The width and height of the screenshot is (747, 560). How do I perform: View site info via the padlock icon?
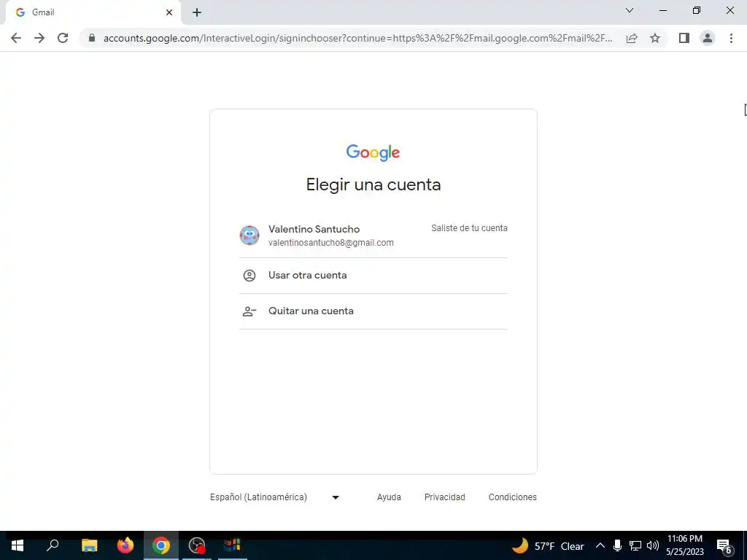92,38
